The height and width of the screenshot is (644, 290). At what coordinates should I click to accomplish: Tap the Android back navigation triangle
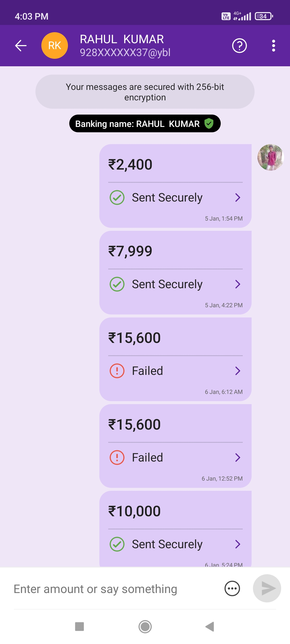pyautogui.click(x=210, y=627)
